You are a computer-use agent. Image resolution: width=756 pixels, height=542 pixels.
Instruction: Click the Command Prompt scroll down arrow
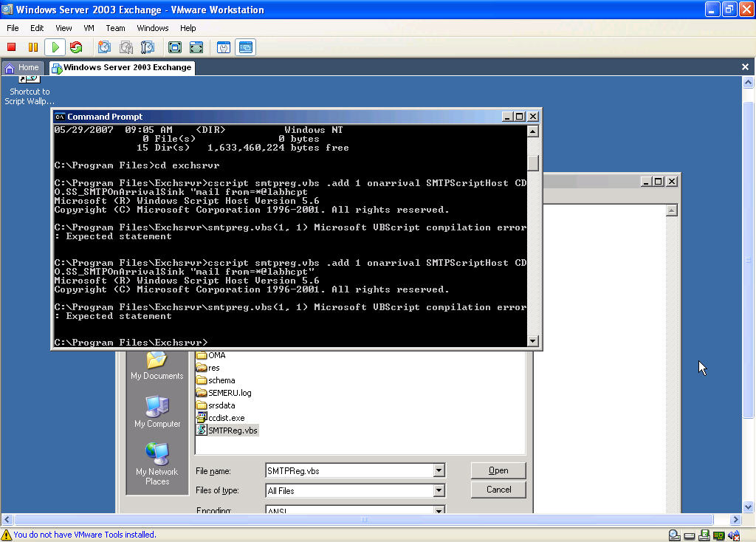coord(533,341)
